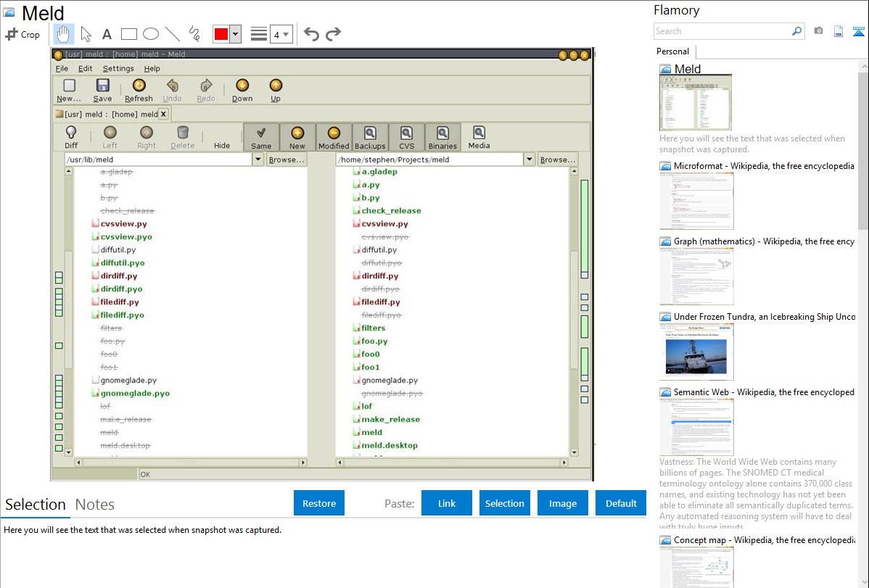Viewport: 869px width, 588px height.
Task: Click the line style icon
Action: [x=259, y=34]
